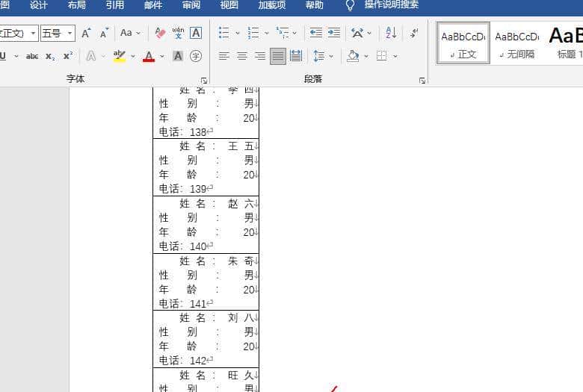
Task: Toggle subscript formatting
Action: 50,56
